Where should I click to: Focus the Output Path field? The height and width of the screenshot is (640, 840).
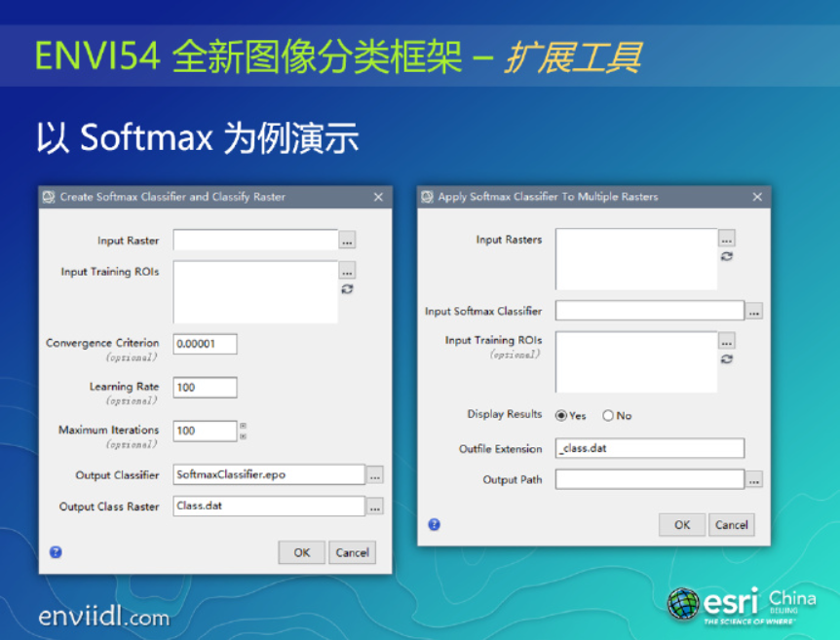click(x=650, y=479)
